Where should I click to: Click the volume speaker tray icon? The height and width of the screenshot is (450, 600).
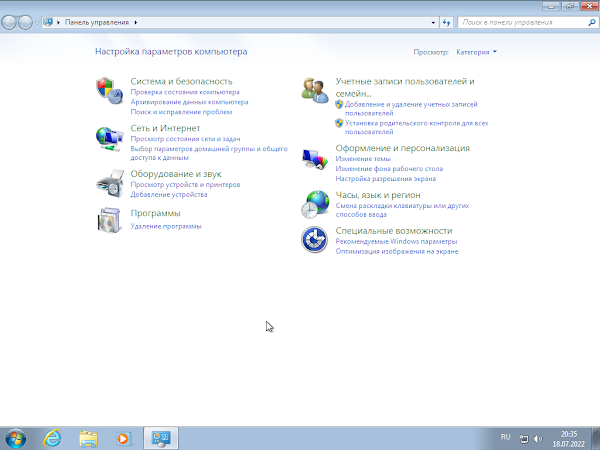[x=538, y=439]
